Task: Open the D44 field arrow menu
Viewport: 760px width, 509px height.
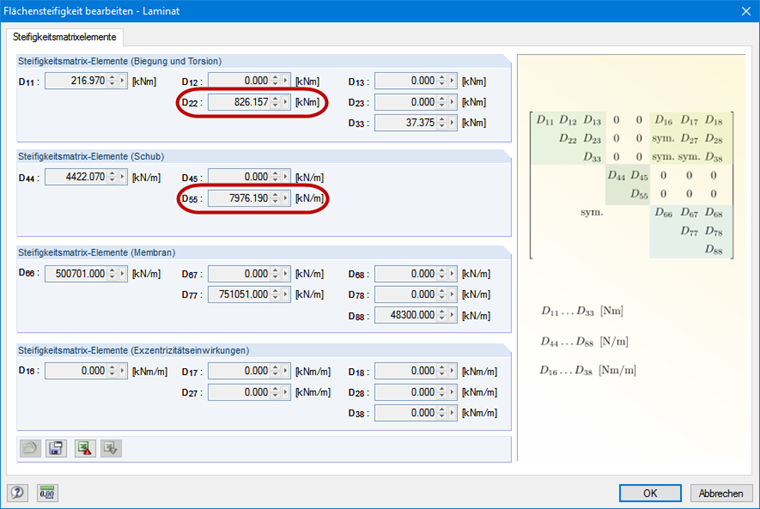Action: pos(122,177)
